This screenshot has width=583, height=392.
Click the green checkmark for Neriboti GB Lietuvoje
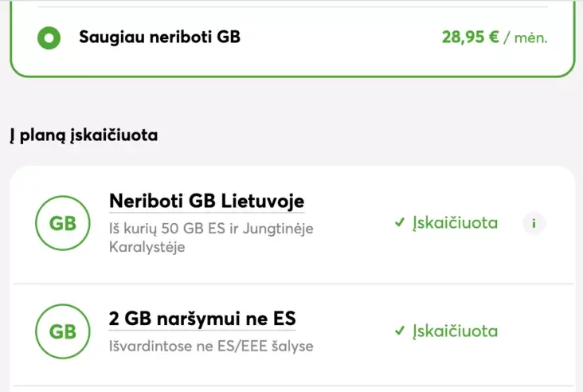point(400,223)
